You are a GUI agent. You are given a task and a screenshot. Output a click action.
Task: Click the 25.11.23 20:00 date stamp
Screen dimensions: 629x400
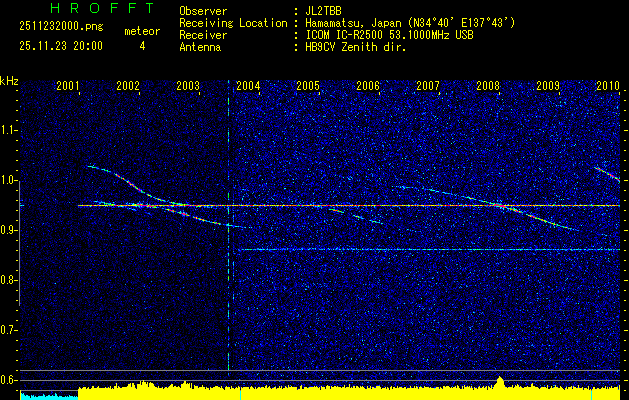(x=60, y=46)
